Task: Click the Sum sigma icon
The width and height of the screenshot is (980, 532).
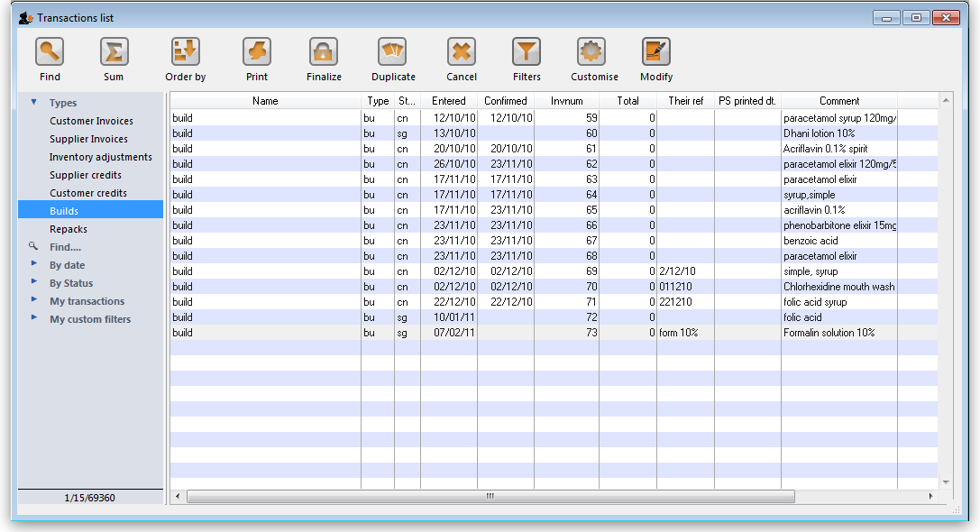Action: [114, 52]
